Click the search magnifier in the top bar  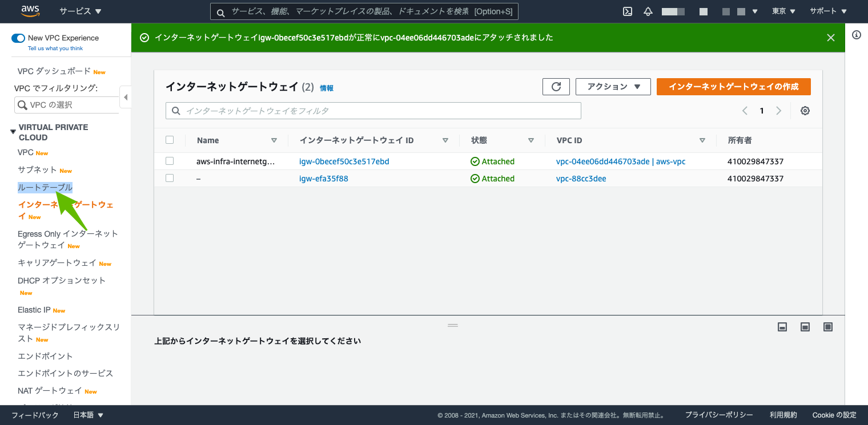point(220,11)
